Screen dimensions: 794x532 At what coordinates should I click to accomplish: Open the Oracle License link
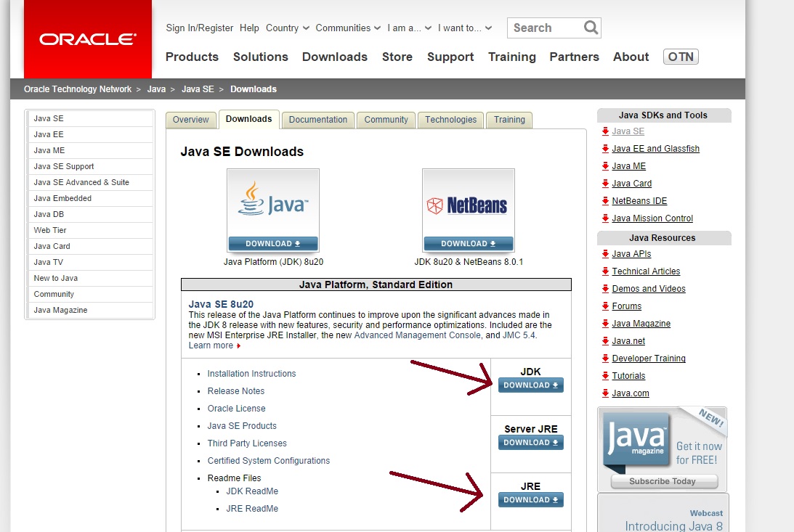[x=237, y=408]
